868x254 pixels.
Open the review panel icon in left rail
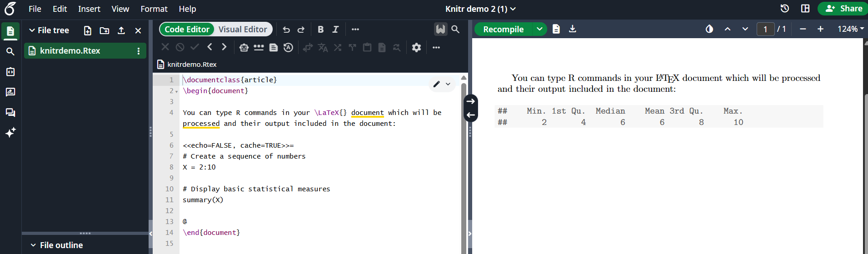pos(10,92)
